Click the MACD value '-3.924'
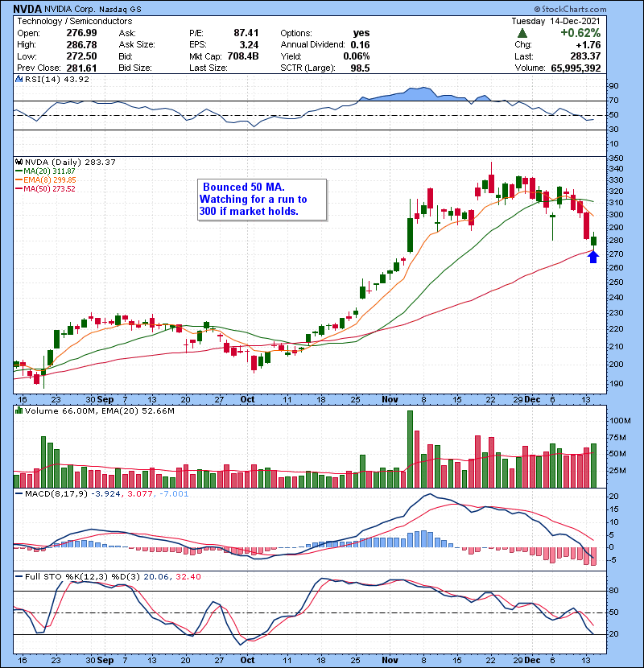 click(106, 494)
